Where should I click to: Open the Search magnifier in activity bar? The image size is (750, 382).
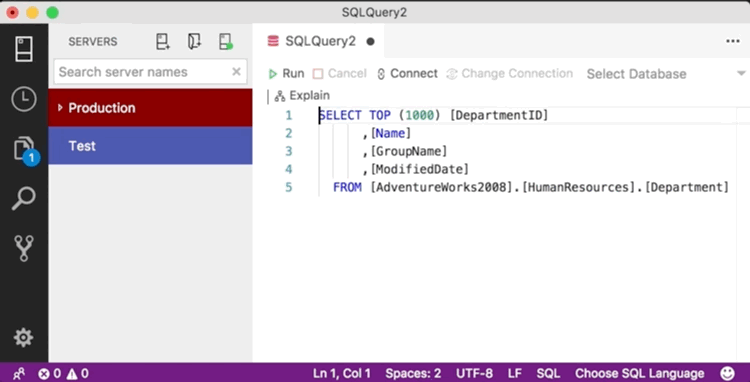(x=23, y=198)
